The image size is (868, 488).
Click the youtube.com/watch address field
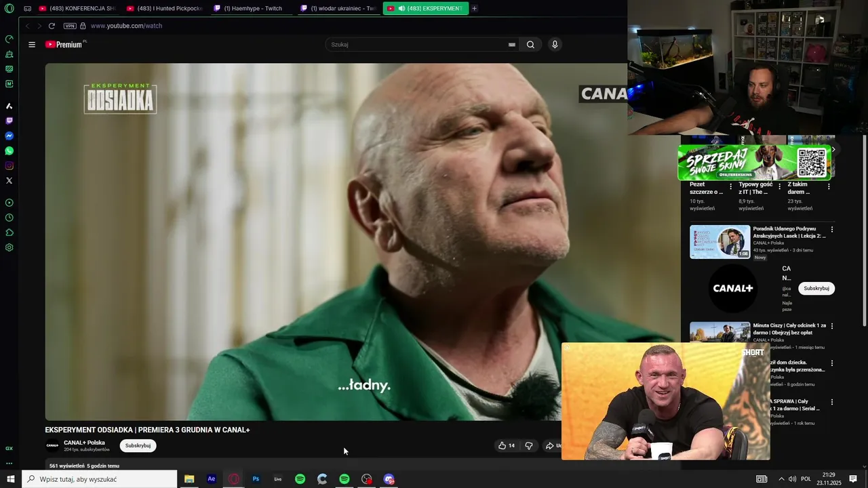pos(126,26)
